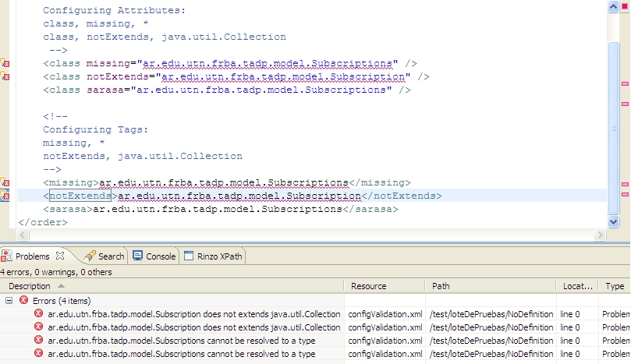The image size is (631, 364).
Task: Click the red error indicator atop overview ruler
Action: pos(624,6)
